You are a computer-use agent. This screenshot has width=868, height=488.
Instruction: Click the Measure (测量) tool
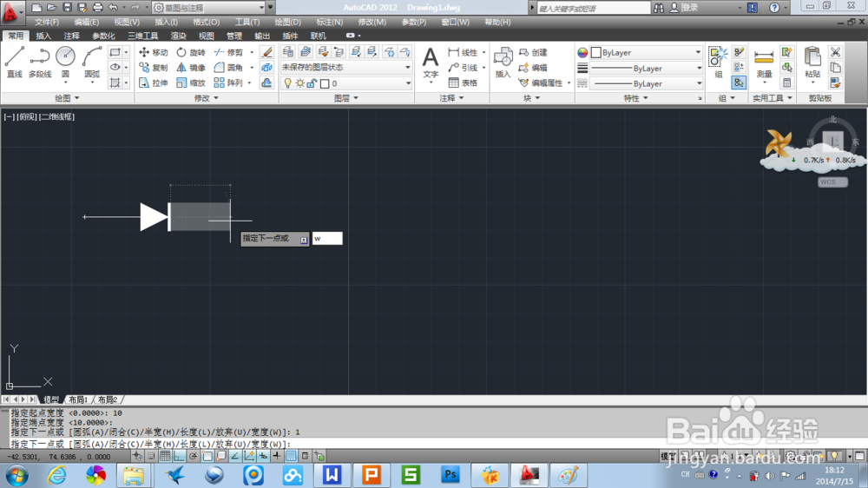coord(764,62)
